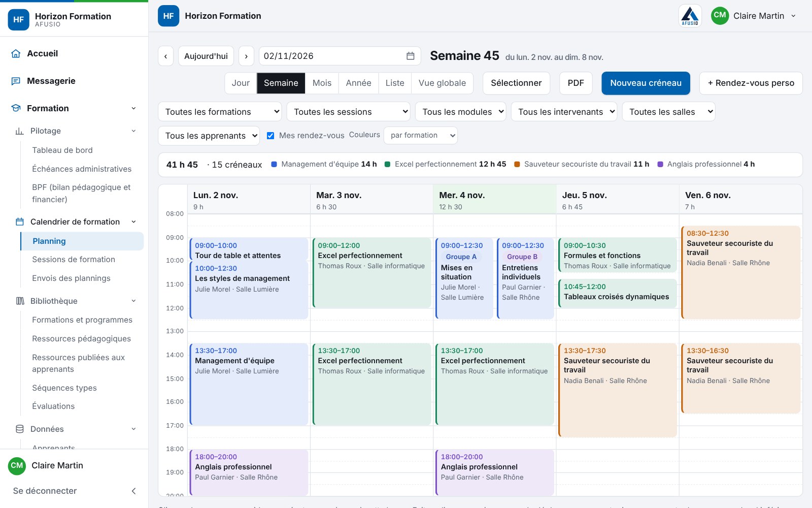Image resolution: width=812 pixels, height=508 pixels.
Task: Go to previous week arrow
Action: coord(165,56)
